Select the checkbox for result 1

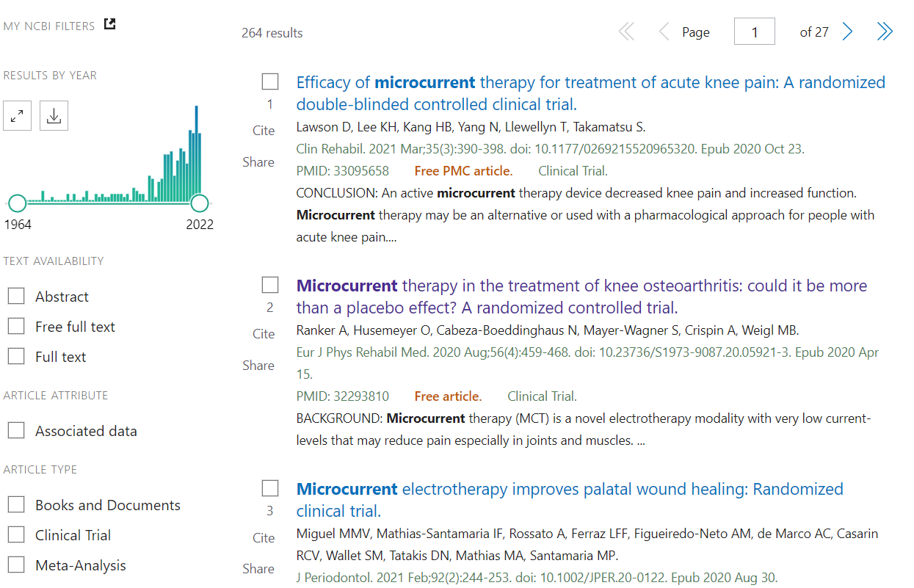(270, 81)
